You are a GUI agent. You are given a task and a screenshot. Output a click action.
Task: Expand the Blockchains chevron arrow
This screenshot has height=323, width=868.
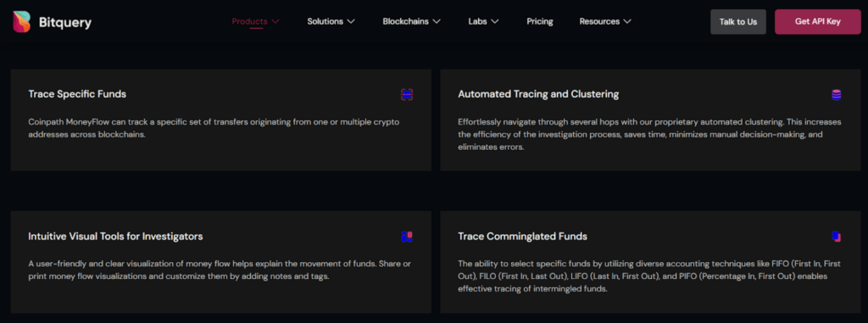click(x=437, y=21)
